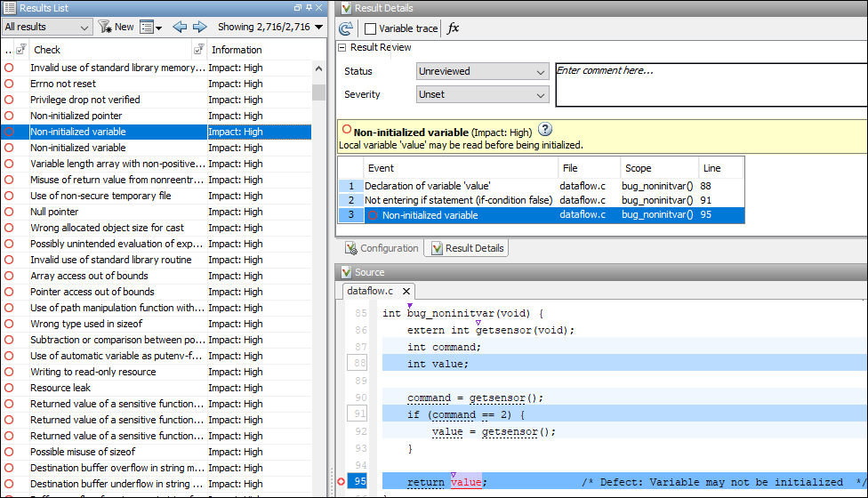Close the dataflow.c source tab
This screenshot has height=498, width=868.
tap(406, 291)
